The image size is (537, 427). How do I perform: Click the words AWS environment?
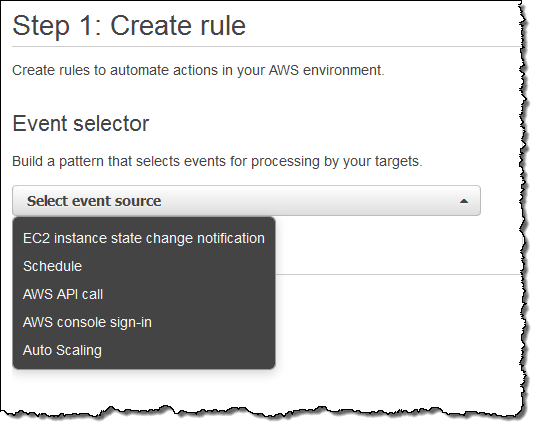coord(325,70)
